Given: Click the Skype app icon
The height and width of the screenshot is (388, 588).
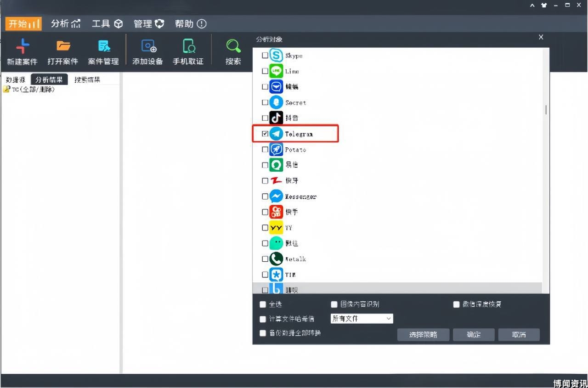Looking at the screenshot, I should point(276,56).
